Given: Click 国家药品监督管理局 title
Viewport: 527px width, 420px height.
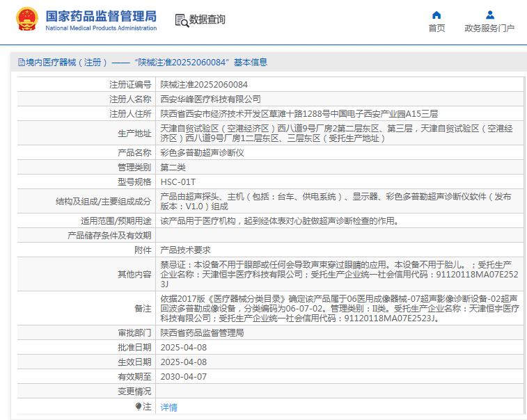Looking at the screenshot, I should pos(101,17).
